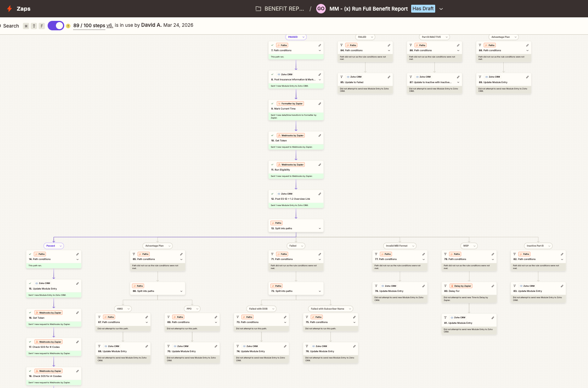Click the yellow warning icon beside toggle
Viewport: 588px width, 388px height.
pos(68,26)
